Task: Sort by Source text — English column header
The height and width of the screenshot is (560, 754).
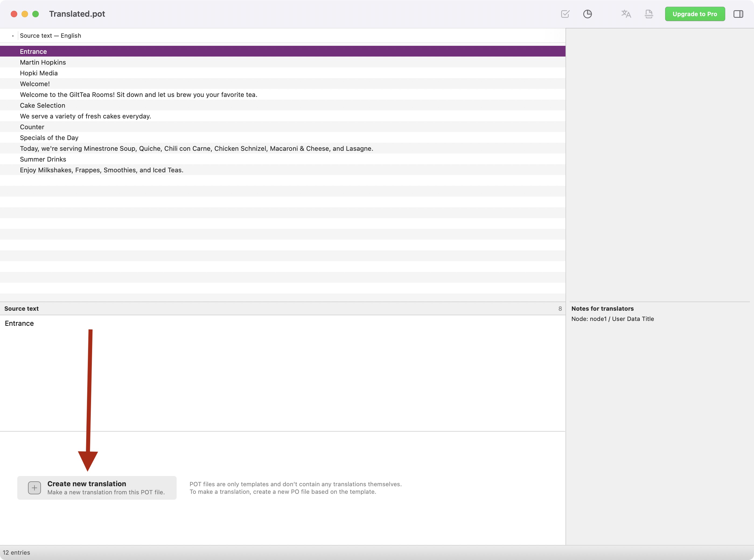Action: (x=51, y=36)
